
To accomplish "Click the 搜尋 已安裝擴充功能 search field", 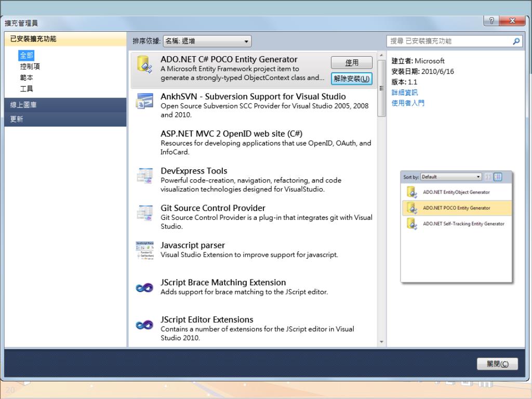I will coord(455,42).
